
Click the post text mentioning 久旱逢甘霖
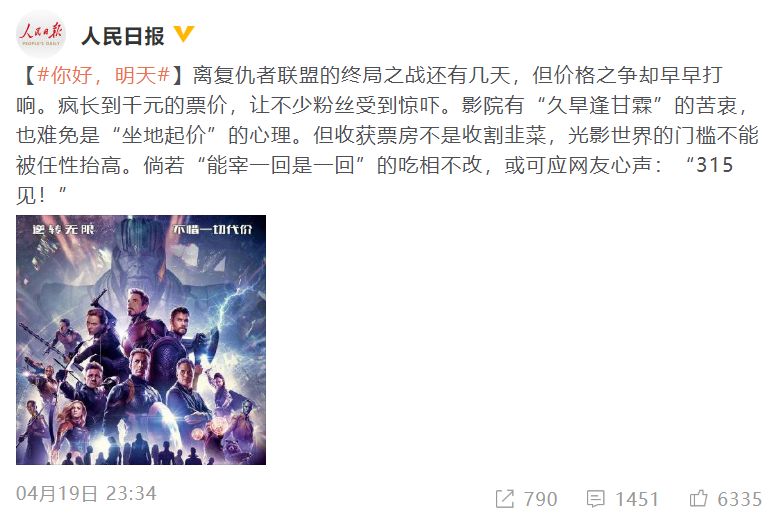point(600,105)
